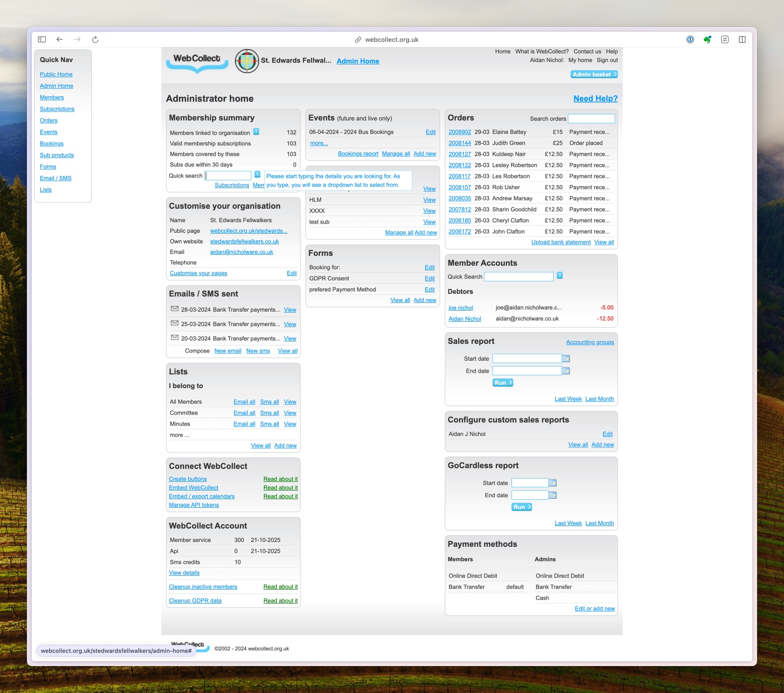Image resolution: width=784 pixels, height=693 pixels.
Task: Open envelope icon for 28-03-2024 email
Action: (x=174, y=309)
